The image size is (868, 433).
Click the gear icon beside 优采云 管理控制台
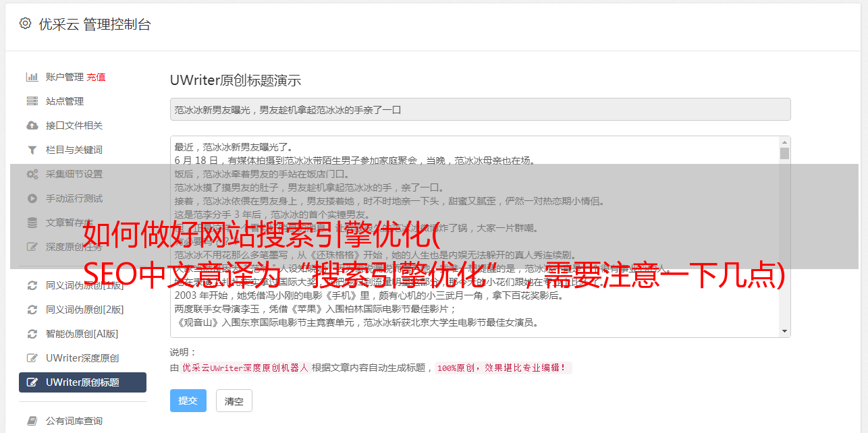(25, 24)
